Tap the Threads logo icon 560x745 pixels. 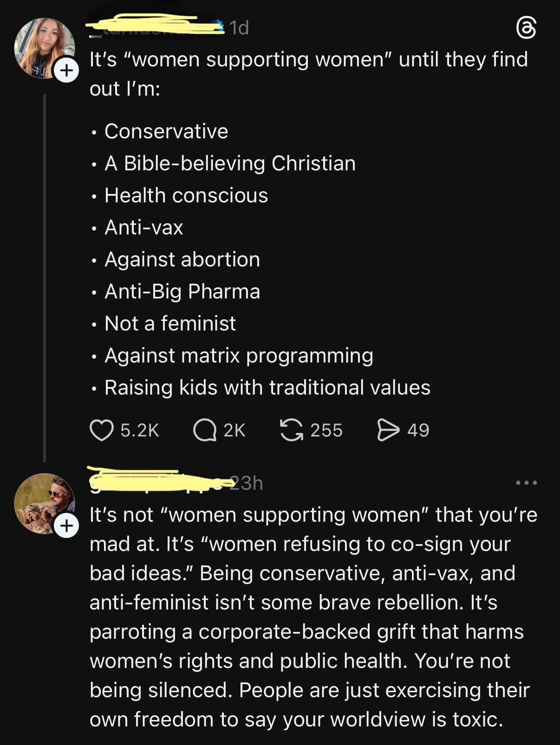(x=526, y=29)
